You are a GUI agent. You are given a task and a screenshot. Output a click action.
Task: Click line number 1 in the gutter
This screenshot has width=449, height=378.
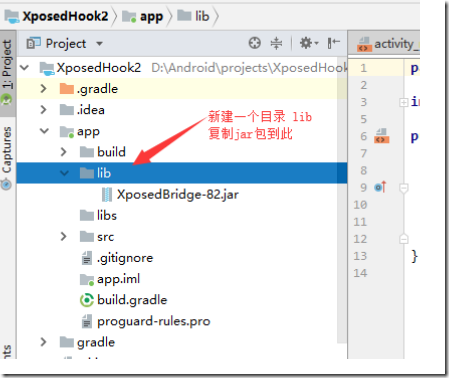pyautogui.click(x=363, y=68)
